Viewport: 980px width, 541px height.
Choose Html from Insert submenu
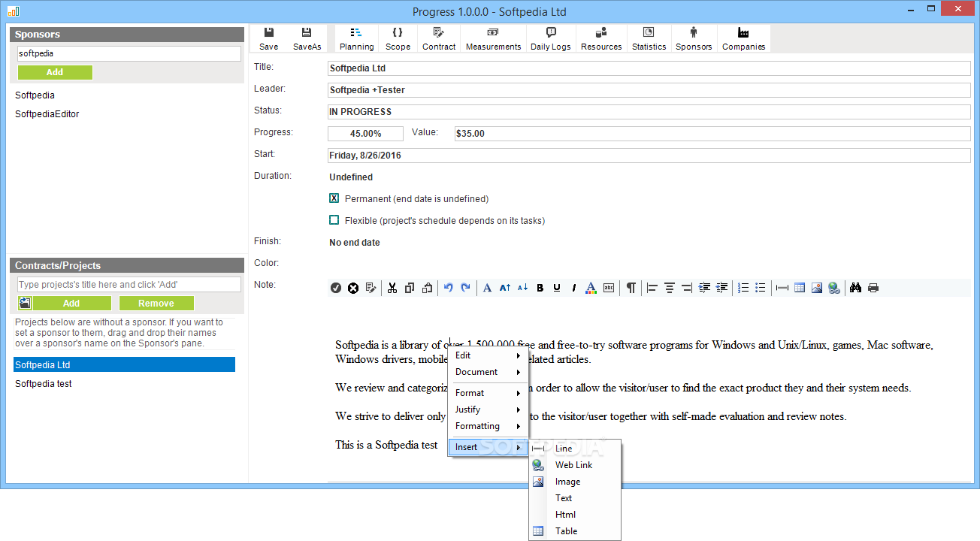click(575, 515)
